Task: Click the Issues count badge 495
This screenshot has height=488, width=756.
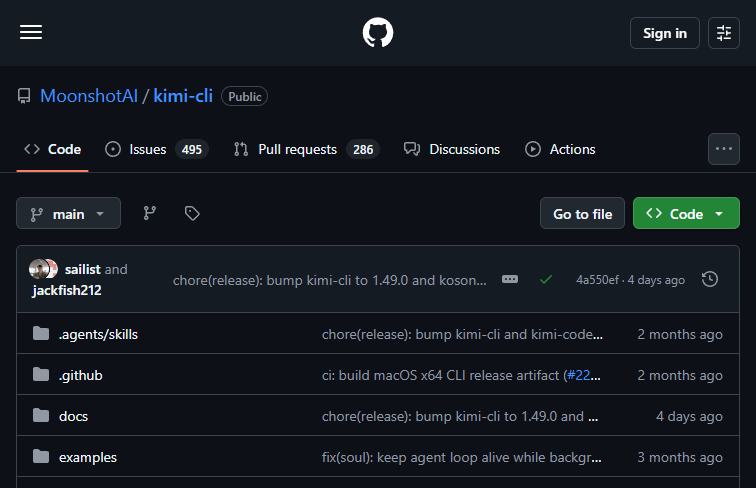Action: tap(191, 149)
